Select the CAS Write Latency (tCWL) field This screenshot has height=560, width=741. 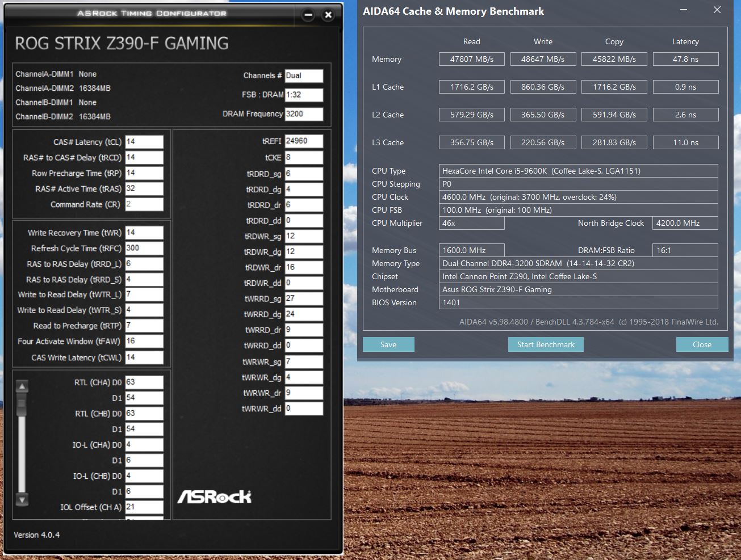tap(144, 357)
